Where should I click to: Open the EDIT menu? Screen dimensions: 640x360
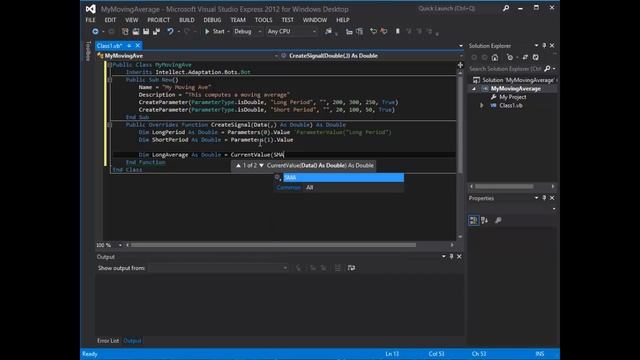click(x=110, y=20)
